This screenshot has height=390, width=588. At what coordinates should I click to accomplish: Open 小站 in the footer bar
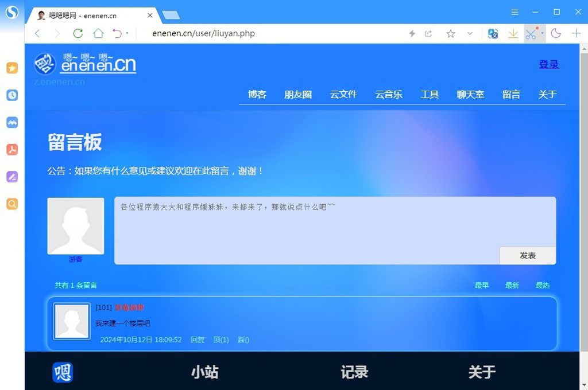205,372
